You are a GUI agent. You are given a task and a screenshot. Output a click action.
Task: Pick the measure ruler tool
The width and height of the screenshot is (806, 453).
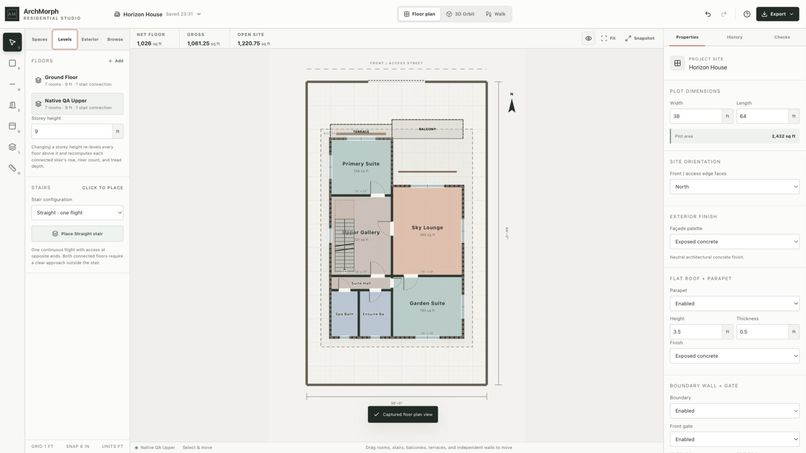pos(12,168)
